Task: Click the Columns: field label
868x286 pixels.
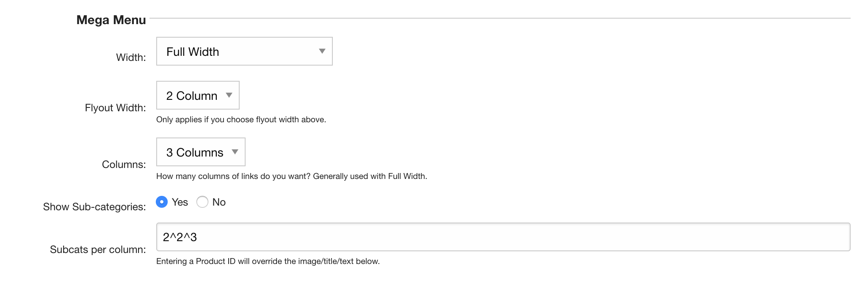Action: click(124, 165)
